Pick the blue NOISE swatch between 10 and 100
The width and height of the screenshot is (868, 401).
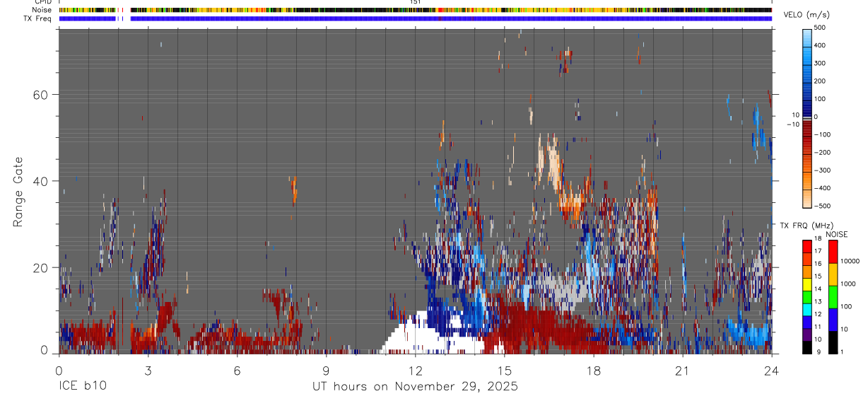point(833,319)
